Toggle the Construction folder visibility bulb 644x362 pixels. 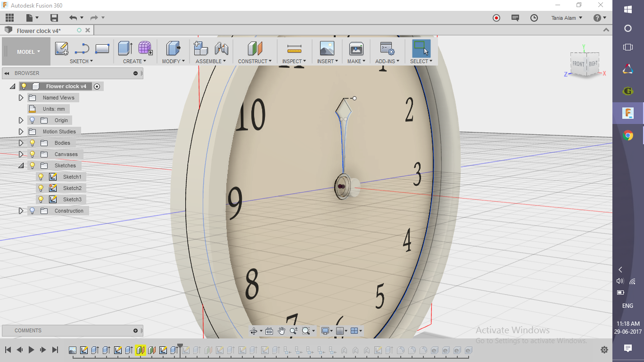[x=33, y=211]
